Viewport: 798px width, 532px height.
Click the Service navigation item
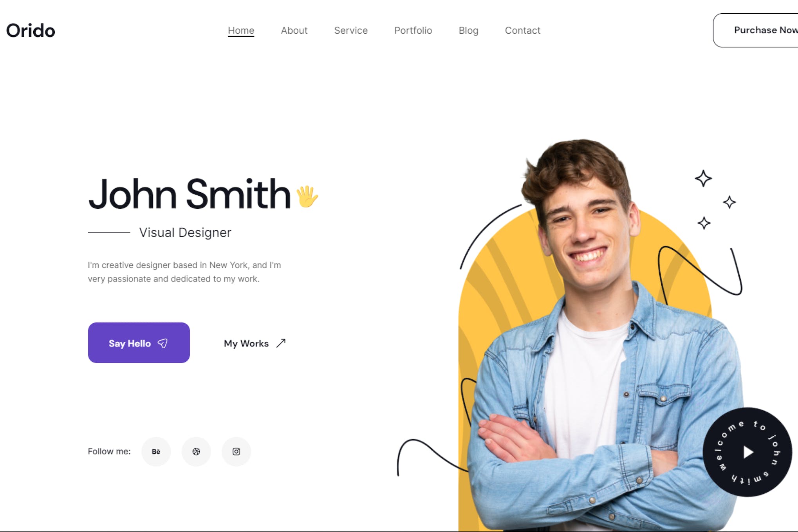pos(350,30)
